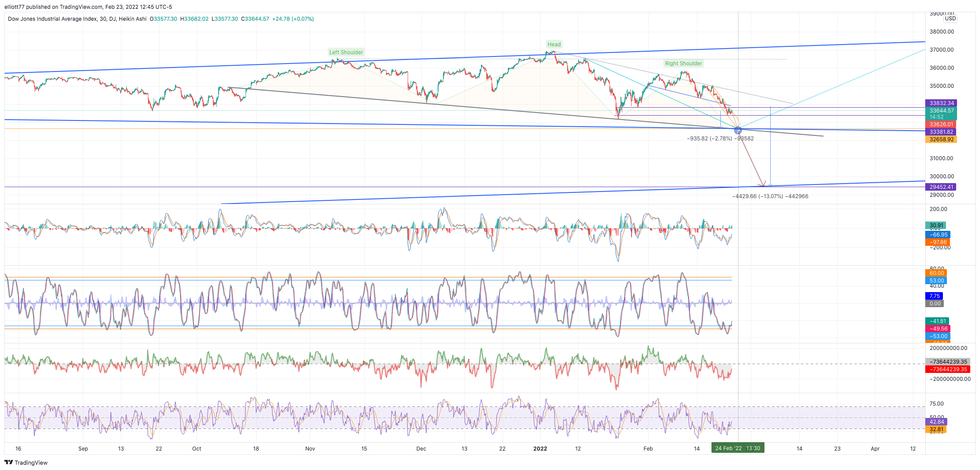Click the 75.00 oscillator axis label
The width and height of the screenshot is (980, 470).
937,404
